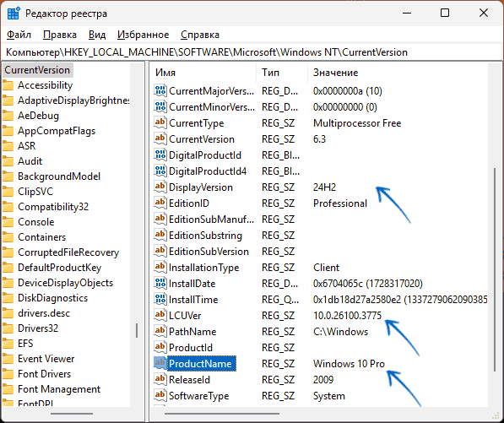Select the Drivers32 key

click(x=38, y=328)
